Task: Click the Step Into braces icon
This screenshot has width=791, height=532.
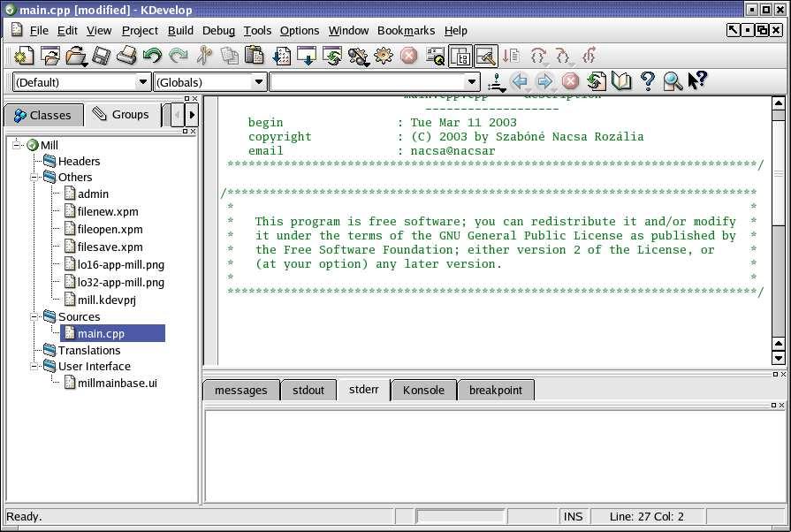Action: pyautogui.click(x=563, y=56)
